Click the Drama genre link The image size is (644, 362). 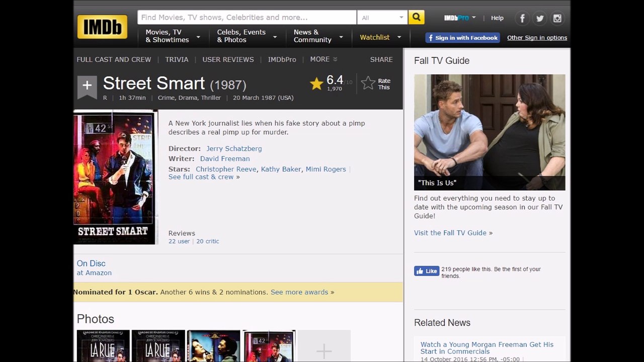pyautogui.click(x=188, y=98)
